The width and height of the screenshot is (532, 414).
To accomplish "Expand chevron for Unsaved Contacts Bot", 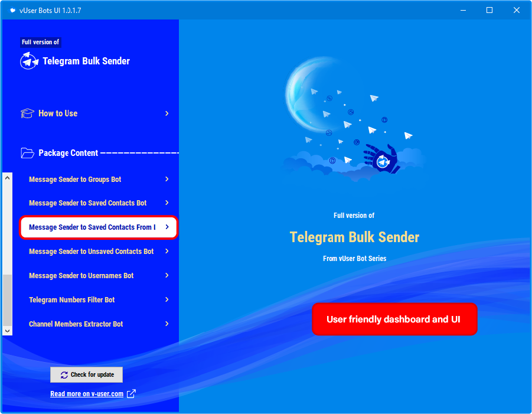I will tap(167, 251).
